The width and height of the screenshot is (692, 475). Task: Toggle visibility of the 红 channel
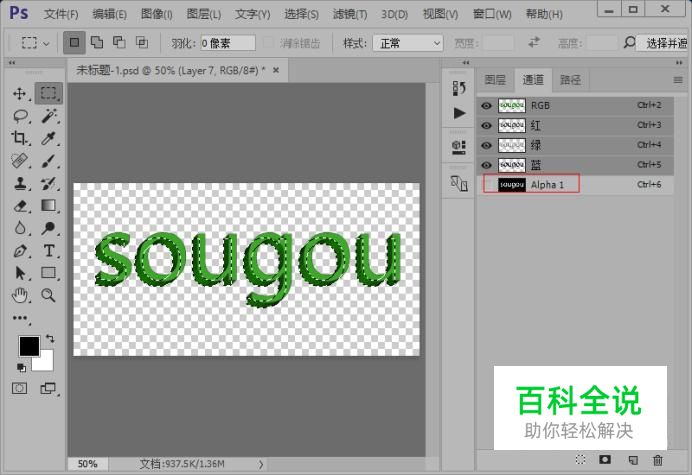[x=486, y=126]
